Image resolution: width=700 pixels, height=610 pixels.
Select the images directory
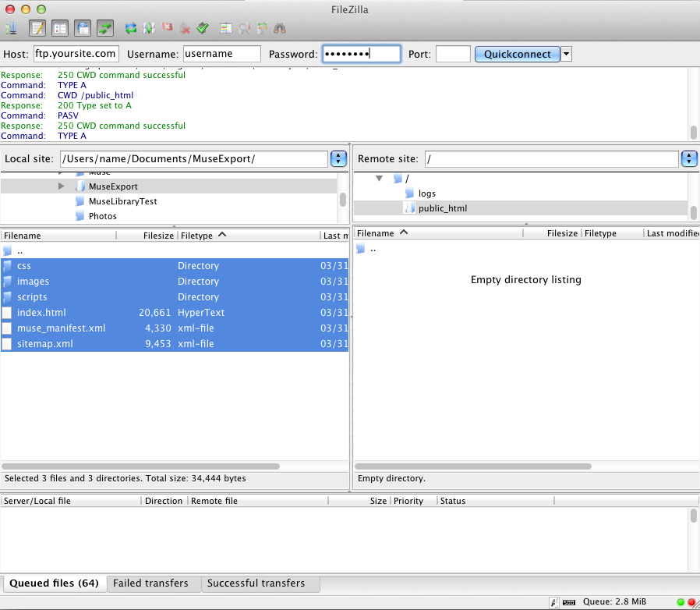point(175,282)
